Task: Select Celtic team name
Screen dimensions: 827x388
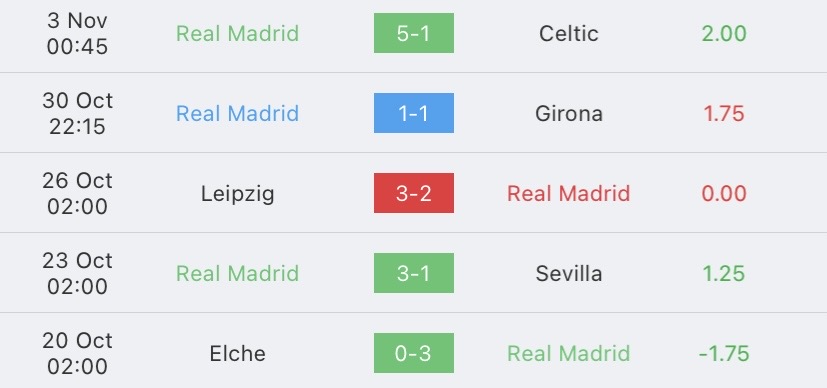Action: (x=569, y=34)
